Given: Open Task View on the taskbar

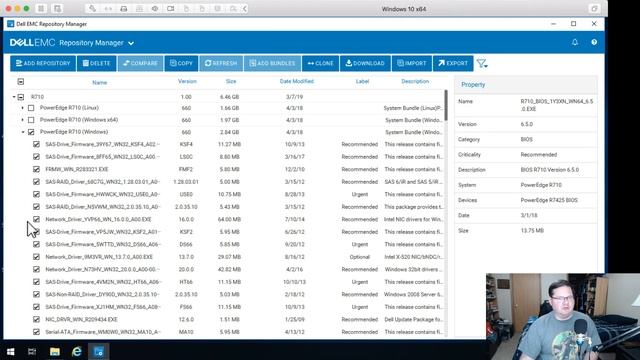Looking at the screenshot, I should (x=32, y=351).
